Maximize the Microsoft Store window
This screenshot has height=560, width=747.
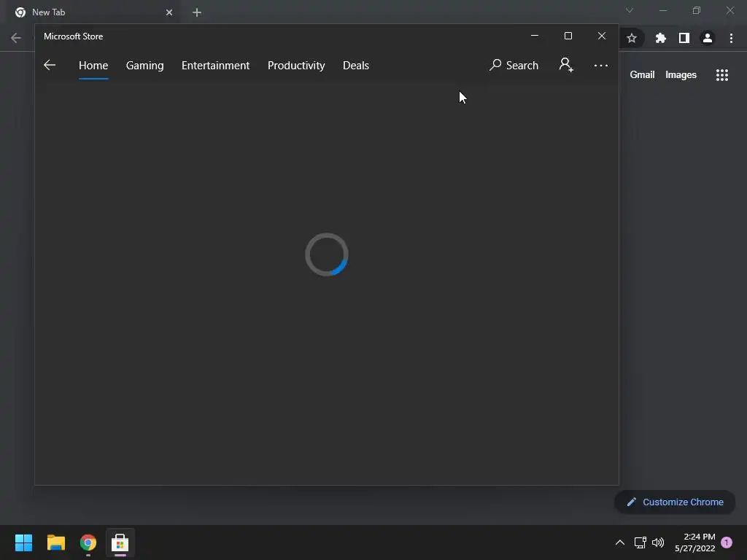point(568,36)
